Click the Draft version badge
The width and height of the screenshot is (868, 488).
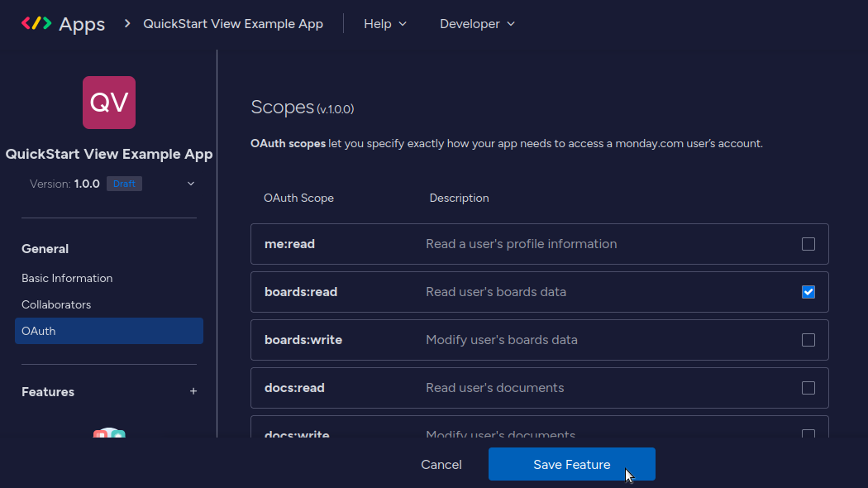click(x=124, y=184)
